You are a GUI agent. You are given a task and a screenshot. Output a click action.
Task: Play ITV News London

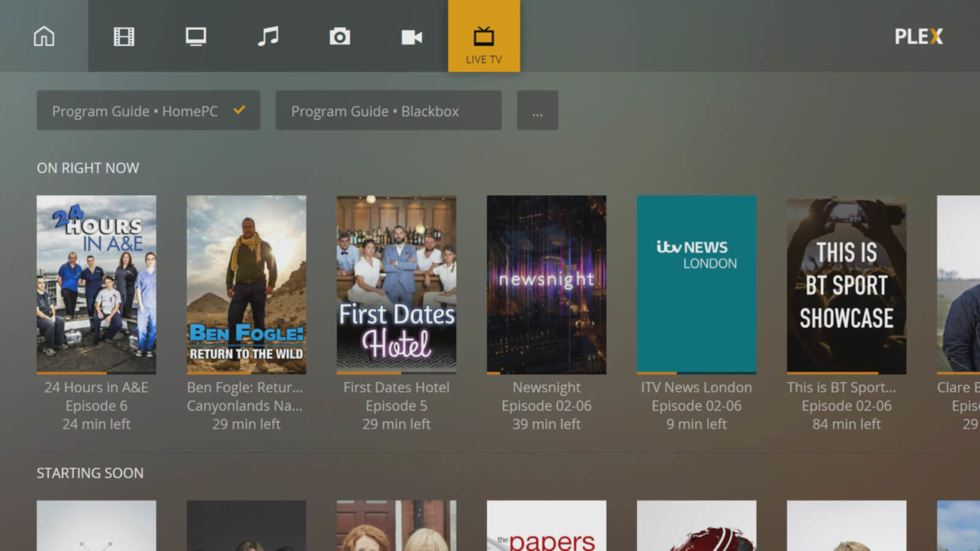click(x=697, y=283)
